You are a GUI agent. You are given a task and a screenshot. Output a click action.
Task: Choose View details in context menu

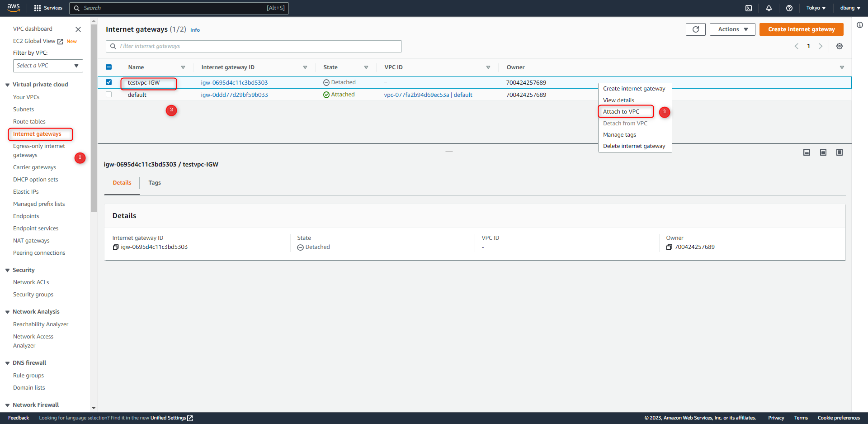(618, 100)
